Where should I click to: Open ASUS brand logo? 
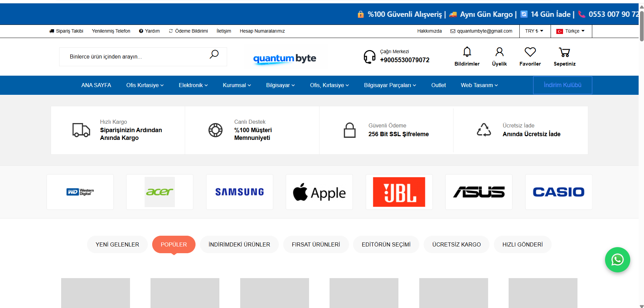479,192
